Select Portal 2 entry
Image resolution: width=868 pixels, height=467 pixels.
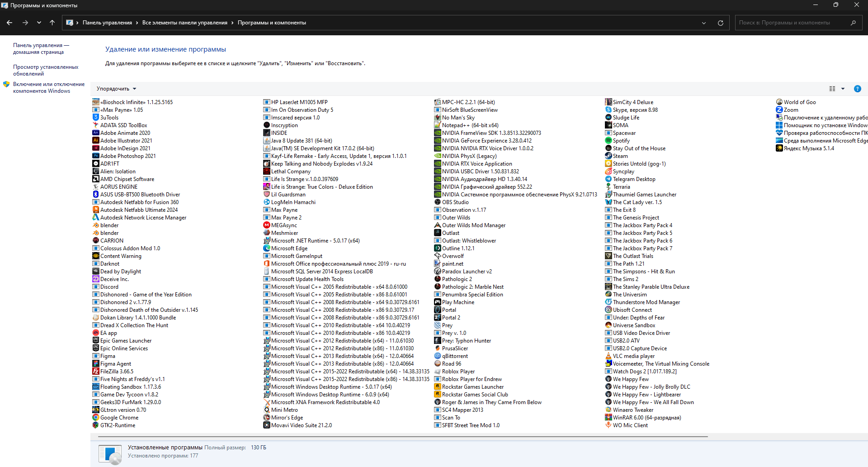[x=447, y=318]
